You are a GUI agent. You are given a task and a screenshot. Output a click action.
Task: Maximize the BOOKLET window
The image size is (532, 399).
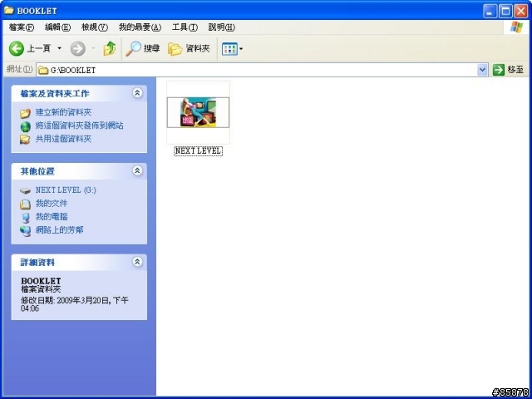tap(505, 11)
